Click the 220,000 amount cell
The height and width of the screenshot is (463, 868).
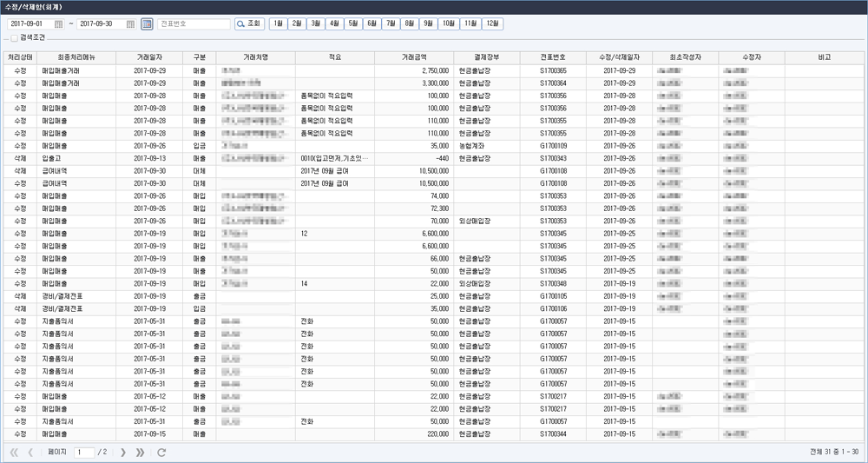click(414, 434)
